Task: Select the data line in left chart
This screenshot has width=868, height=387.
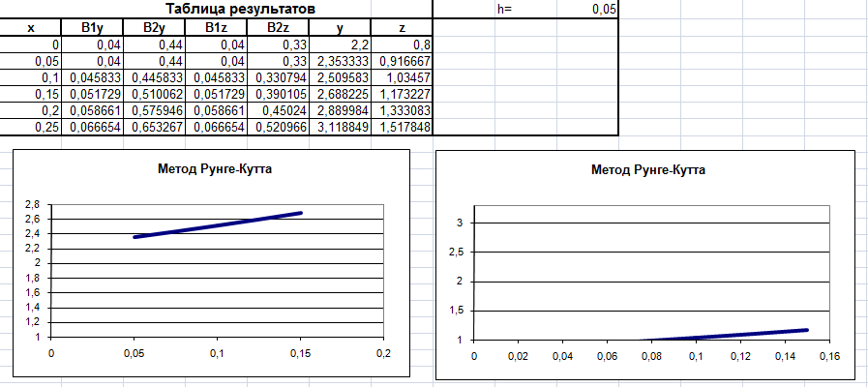Action: point(218,224)
